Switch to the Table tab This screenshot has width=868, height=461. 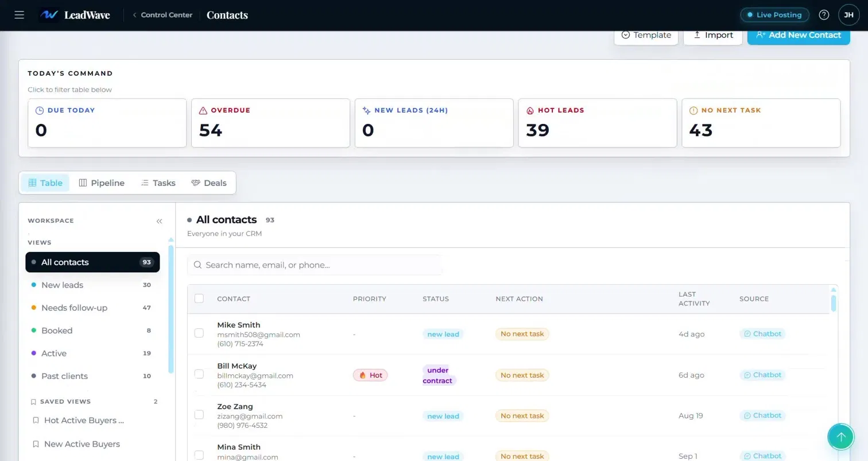(x=45, y=183)
